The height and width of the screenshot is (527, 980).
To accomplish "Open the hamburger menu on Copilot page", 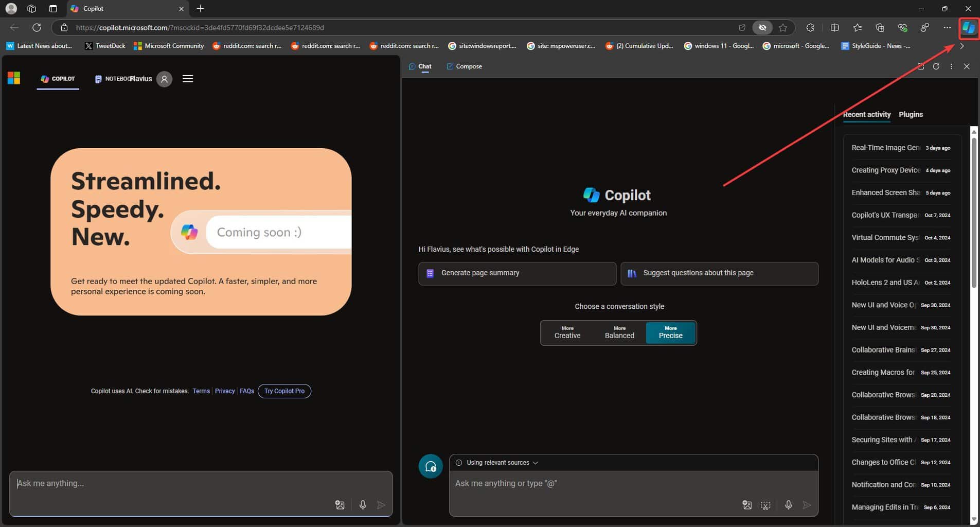I will pyautogui.click(x=188, y=79).
